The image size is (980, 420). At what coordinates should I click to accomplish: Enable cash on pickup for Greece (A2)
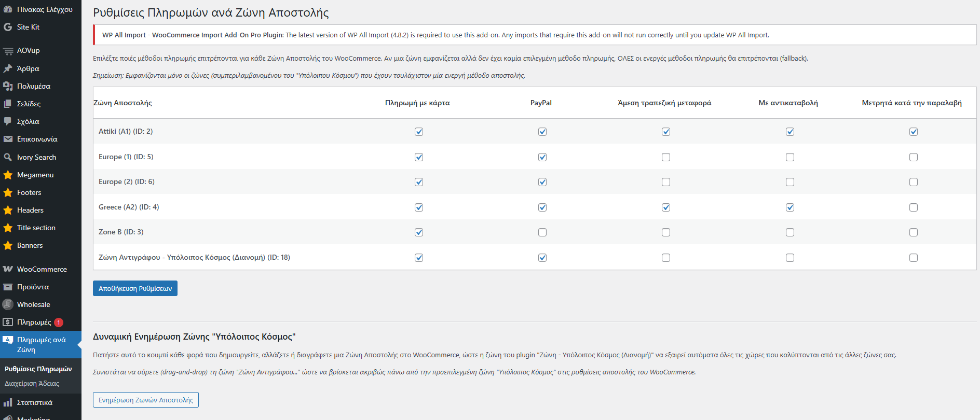coord(914,207)
